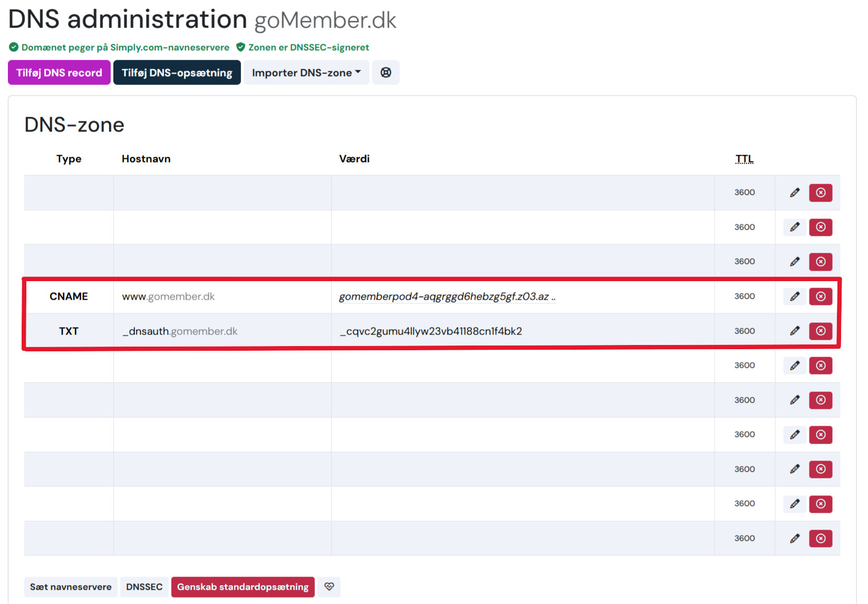Open help via the lifebuoy icon
This screenshot has width=868, height=604.
coord(386,72)
